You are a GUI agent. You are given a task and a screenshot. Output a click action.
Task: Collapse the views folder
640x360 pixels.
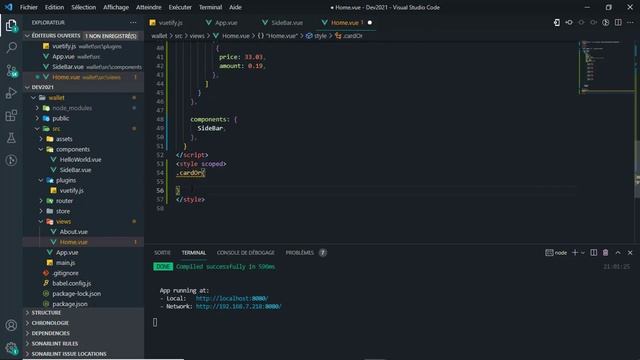click(41, 221)
